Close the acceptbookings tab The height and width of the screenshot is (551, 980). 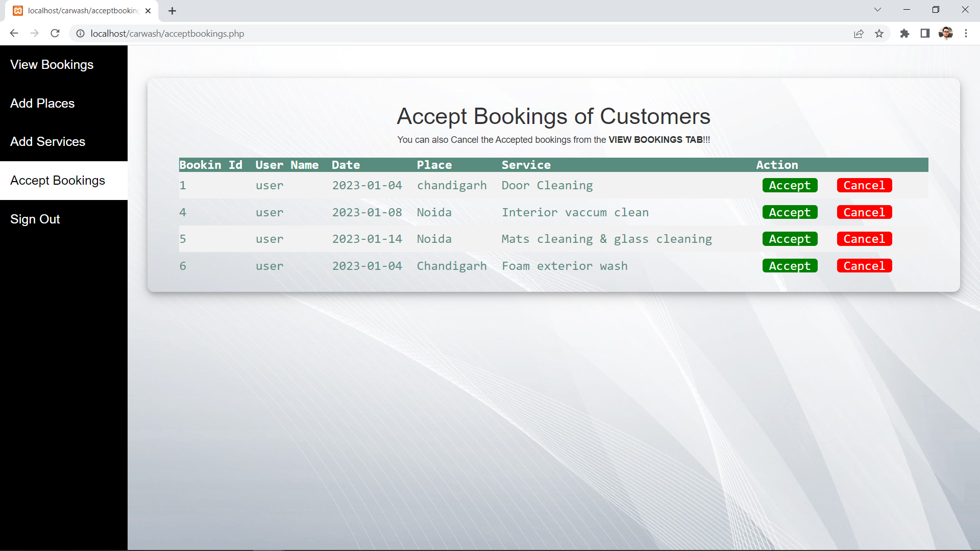(x=148, y=11)
